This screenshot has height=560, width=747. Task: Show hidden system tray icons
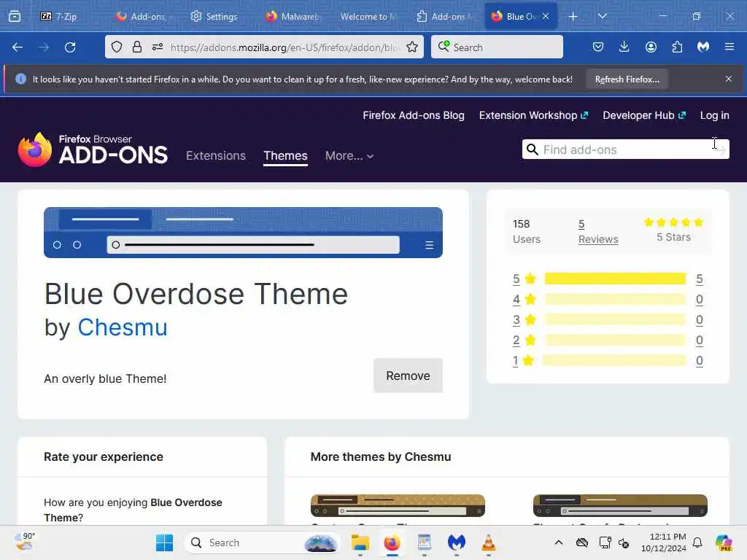[x=559, y=542]
